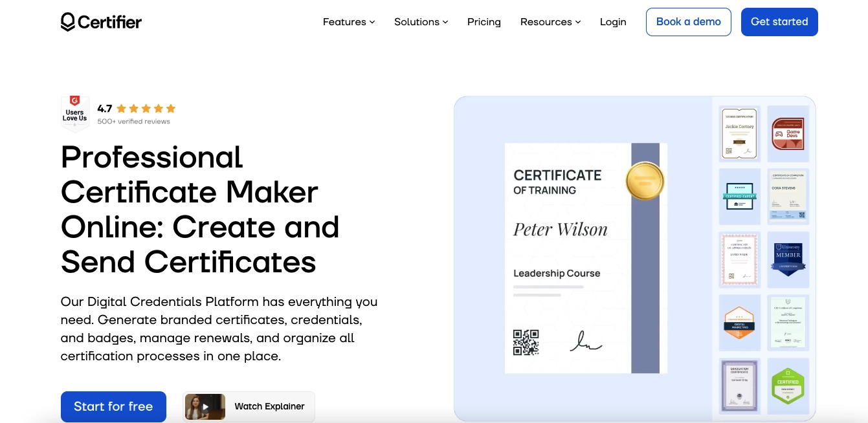Screen dimensions: 868x423
Task: Open the Pricing page
Action: [484, 22]
